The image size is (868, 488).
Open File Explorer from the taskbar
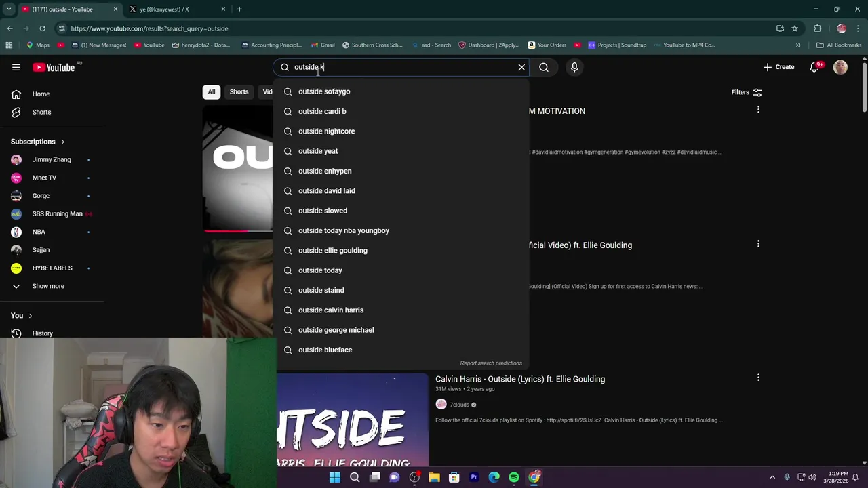tap(434, 477)
